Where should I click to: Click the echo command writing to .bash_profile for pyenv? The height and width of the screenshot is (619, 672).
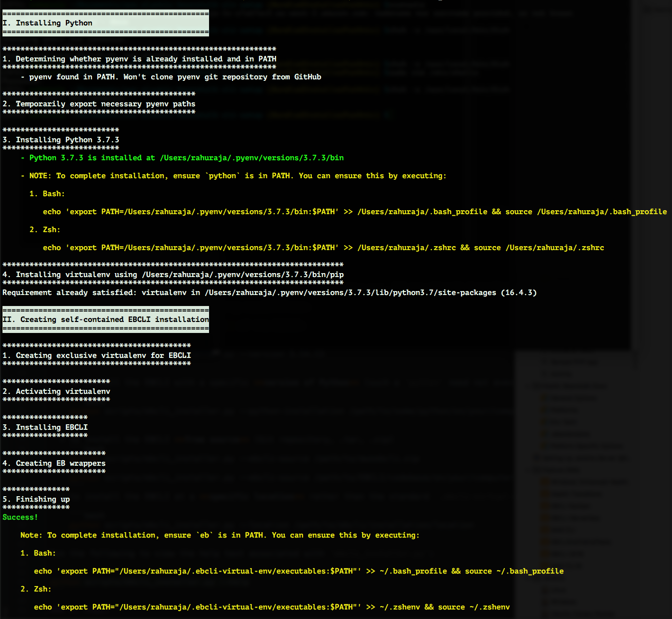[355, 212]
